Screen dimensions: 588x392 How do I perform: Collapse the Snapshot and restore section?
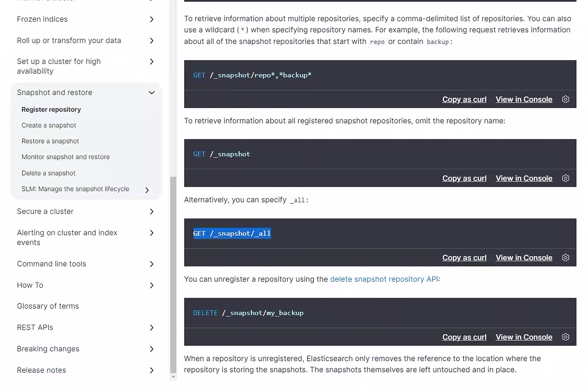point(151,93)
